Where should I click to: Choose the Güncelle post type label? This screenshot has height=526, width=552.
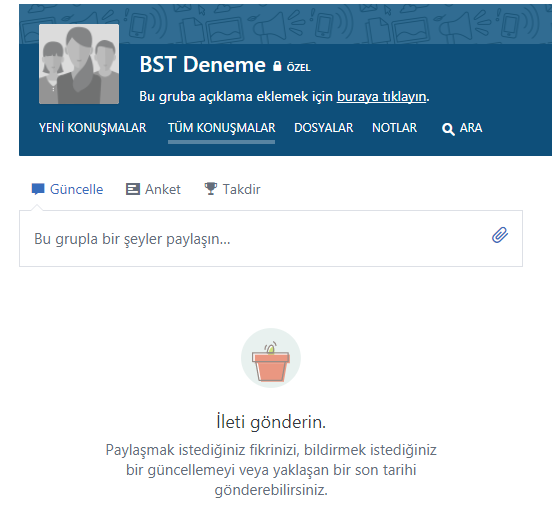[76, 189]
